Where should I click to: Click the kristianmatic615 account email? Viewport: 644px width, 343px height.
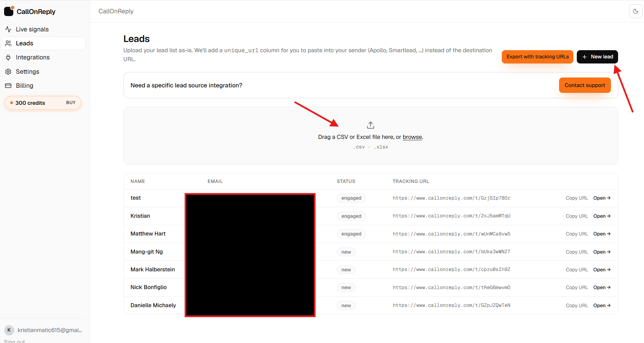click(x=50, y=330)
